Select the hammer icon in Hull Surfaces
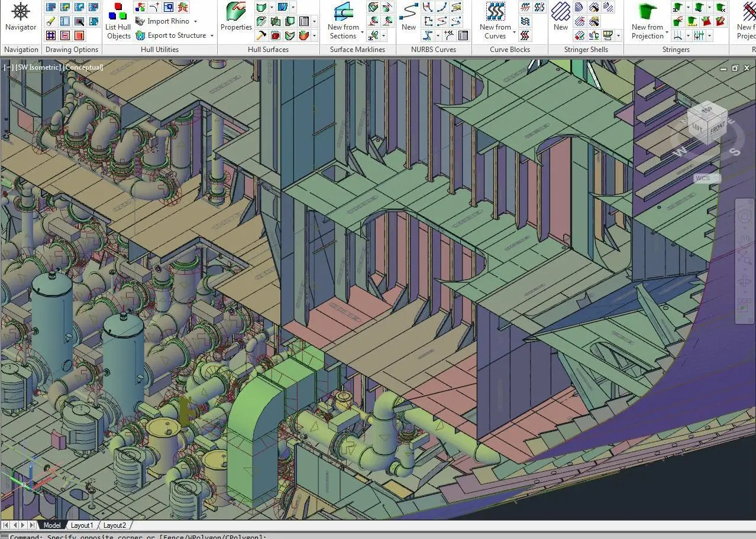 261,35
